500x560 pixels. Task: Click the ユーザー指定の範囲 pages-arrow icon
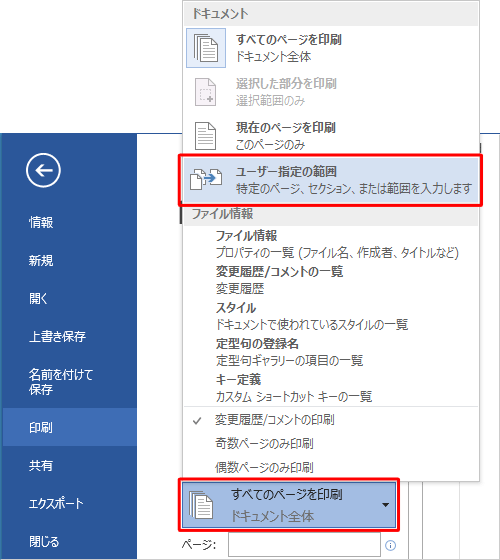pos(206,179)
